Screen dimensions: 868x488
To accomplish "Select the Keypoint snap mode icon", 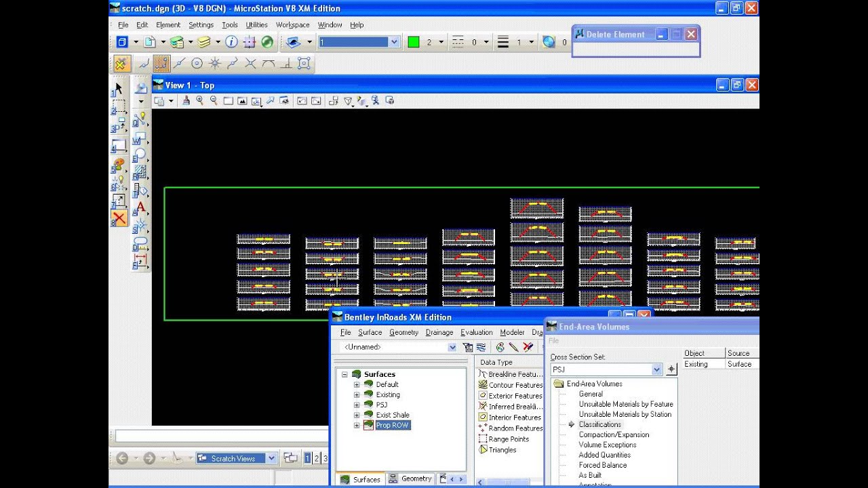I will [161, 64].
